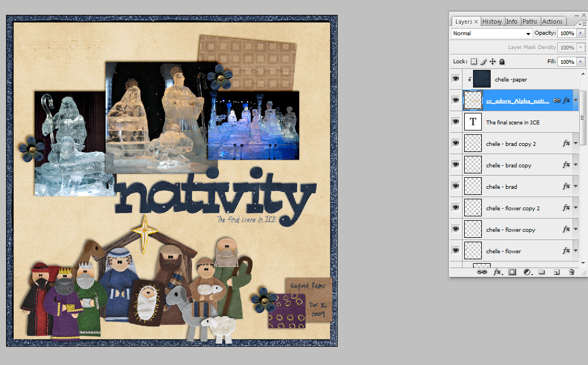Select the Layers tab
Screen dimensions: 588x365
coord(464,22)
